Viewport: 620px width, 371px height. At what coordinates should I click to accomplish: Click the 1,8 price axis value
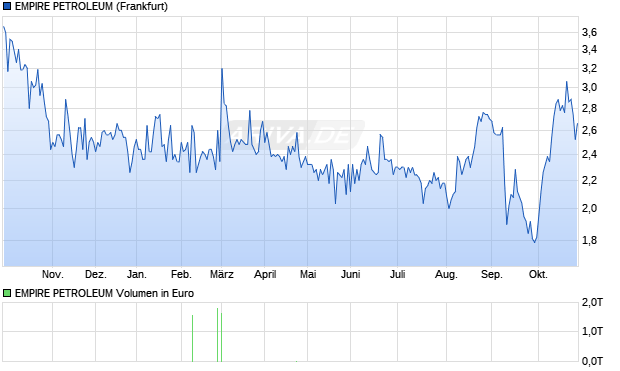589,240
